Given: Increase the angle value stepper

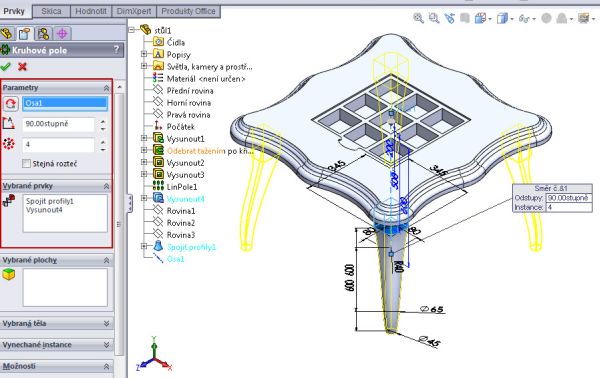Looking at the screenshot, I should (x=103, y=121).
